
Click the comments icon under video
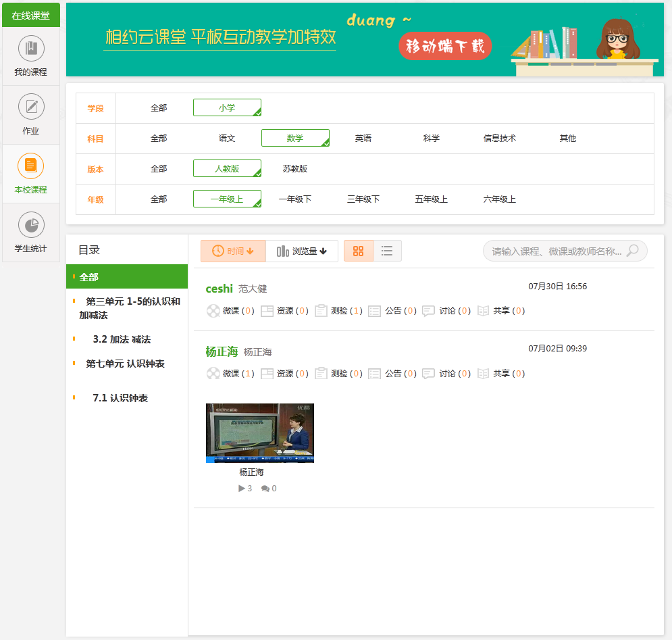pos(265,489)
